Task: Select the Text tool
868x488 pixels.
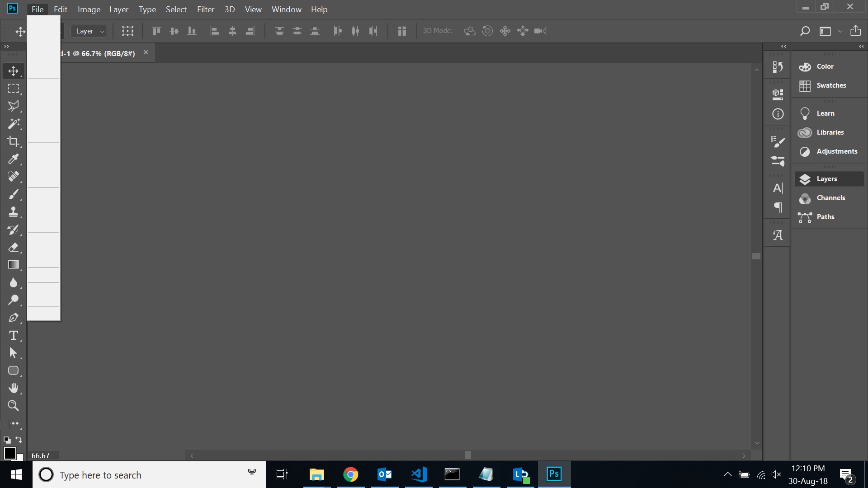Action: coord(13,335)
